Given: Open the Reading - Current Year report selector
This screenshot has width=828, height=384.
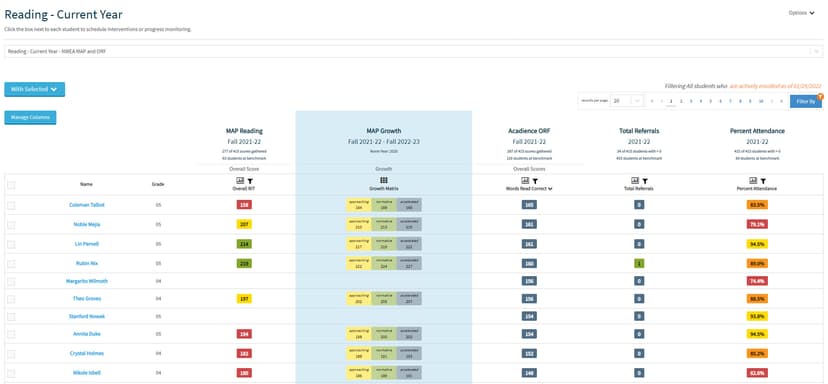Looking at the screenshot, I should 414,51.
